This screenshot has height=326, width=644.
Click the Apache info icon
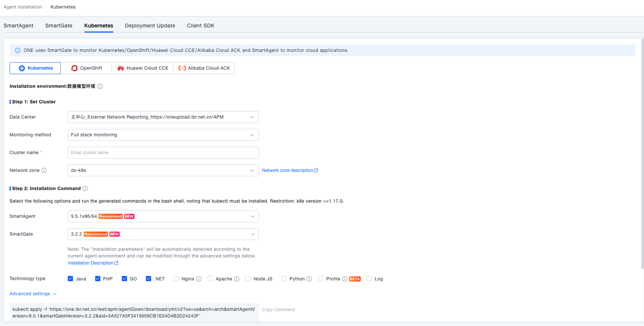(x=237, y=279)
